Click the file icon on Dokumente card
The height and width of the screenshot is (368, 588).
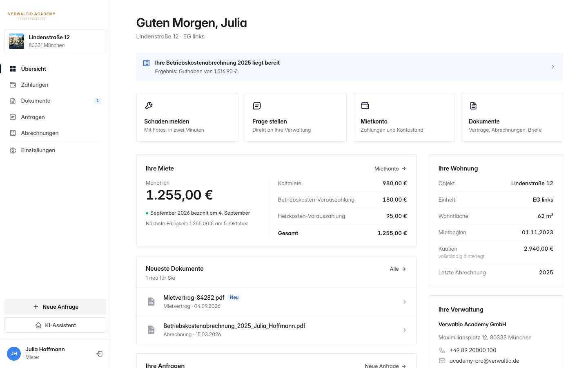pos(473,105)
